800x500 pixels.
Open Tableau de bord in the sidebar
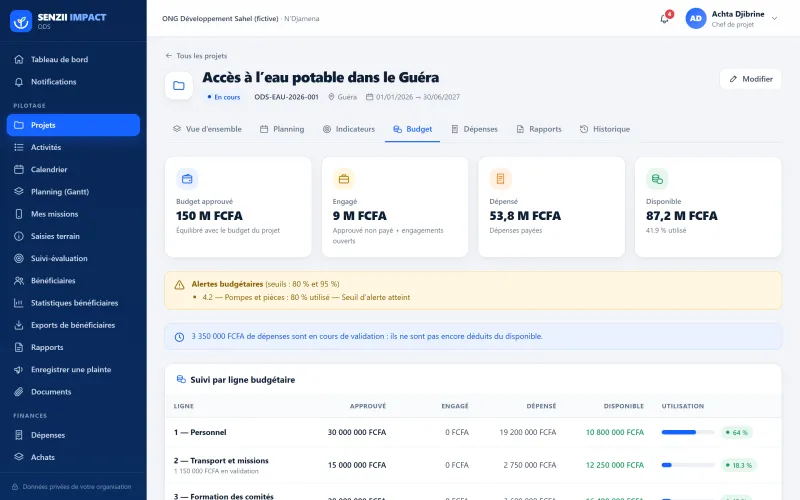point(73,59)
